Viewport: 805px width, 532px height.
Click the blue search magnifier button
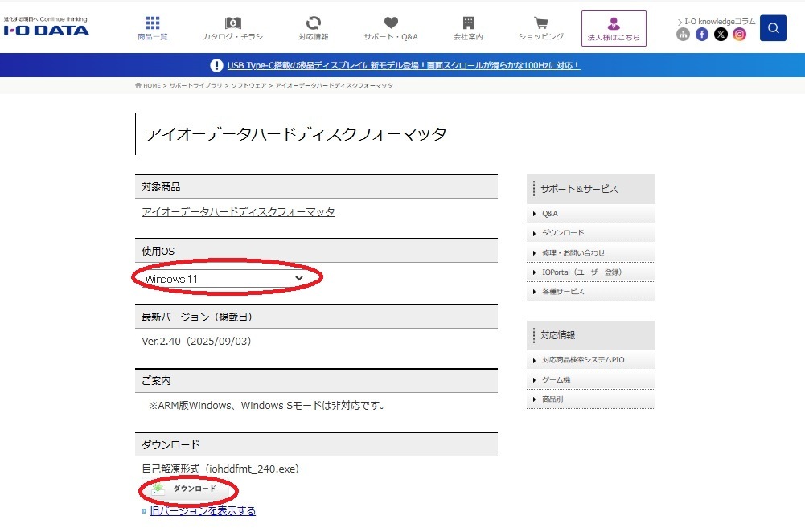coord(772,27)
